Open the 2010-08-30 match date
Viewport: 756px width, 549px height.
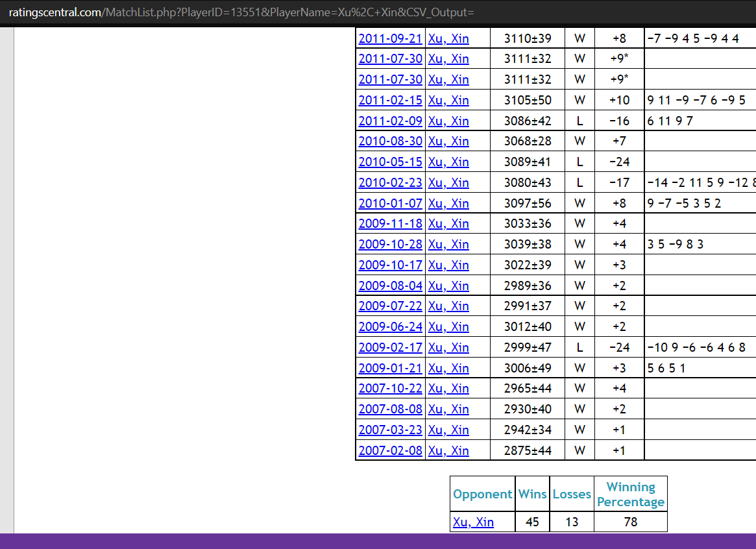click(x=390, y=141)
